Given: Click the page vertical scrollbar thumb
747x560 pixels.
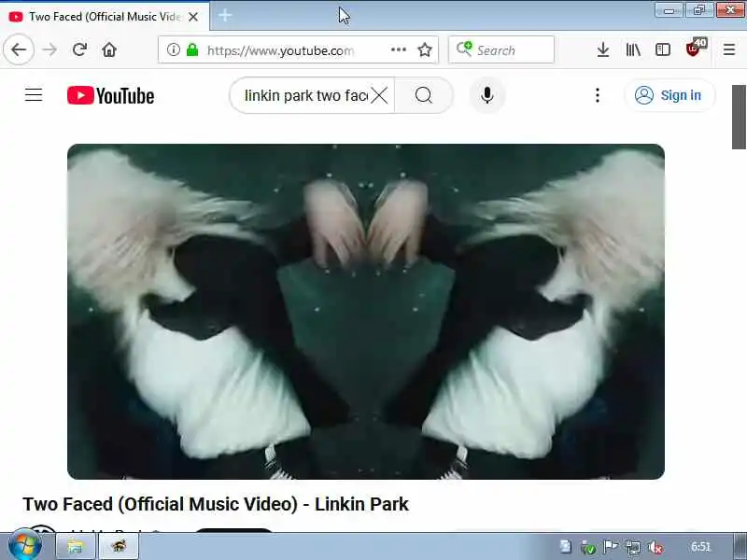Looking at the screenshot, I should pos(739,118).
